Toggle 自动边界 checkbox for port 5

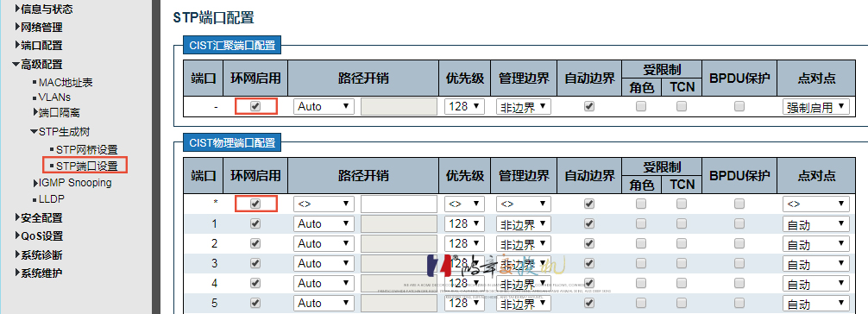(x=589, y=304)
